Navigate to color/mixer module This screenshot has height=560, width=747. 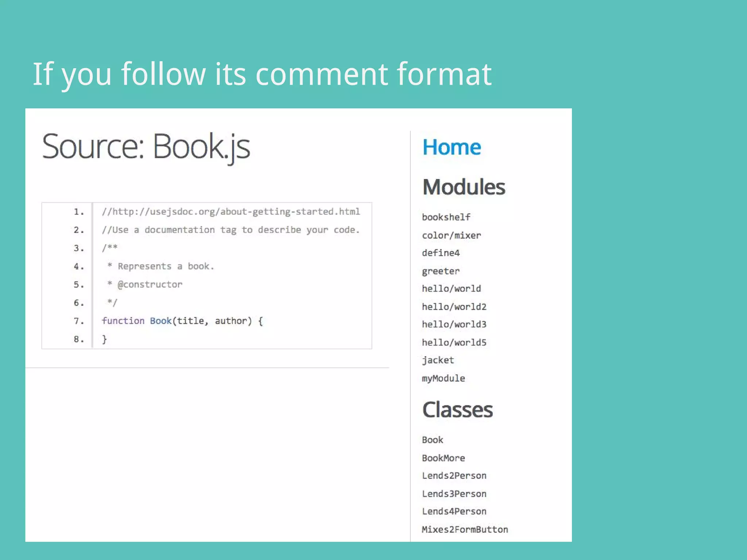tap(451, 236)
